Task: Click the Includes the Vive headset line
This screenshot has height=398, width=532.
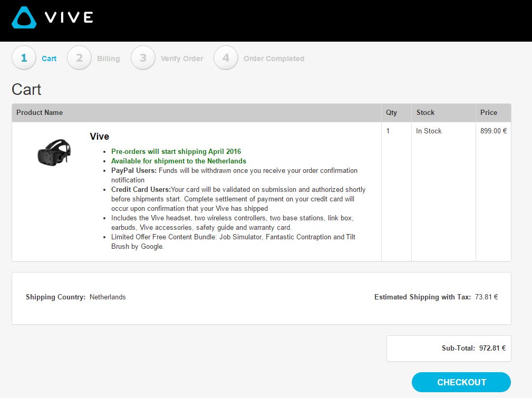Action: click(233, 222)
